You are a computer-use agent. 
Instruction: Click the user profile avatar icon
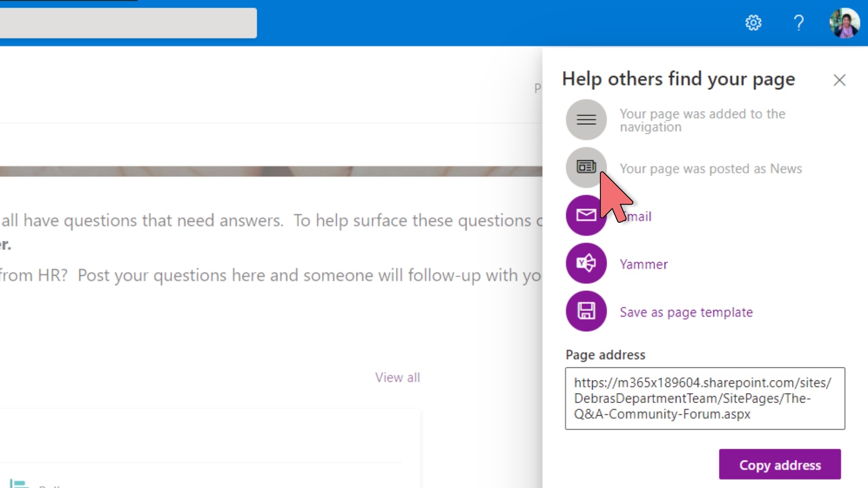point(845,23)
